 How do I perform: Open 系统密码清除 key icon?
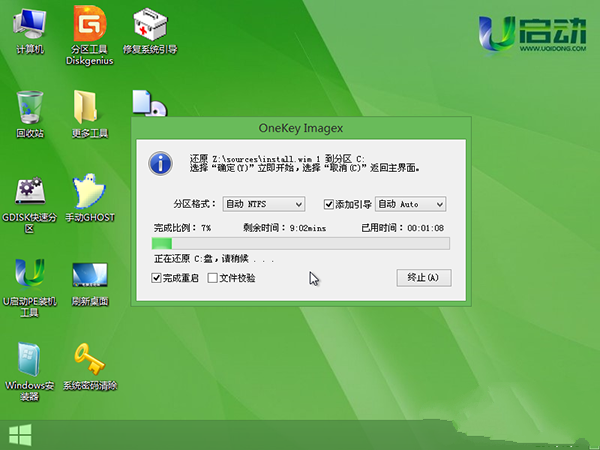[89, 360]
